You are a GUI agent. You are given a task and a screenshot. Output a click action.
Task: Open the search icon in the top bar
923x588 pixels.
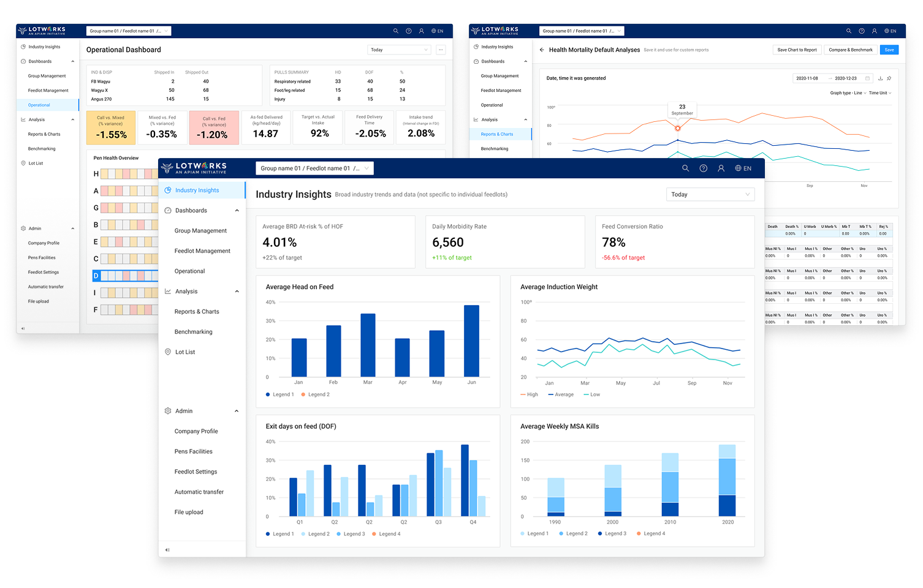click(x=685, y=168)
